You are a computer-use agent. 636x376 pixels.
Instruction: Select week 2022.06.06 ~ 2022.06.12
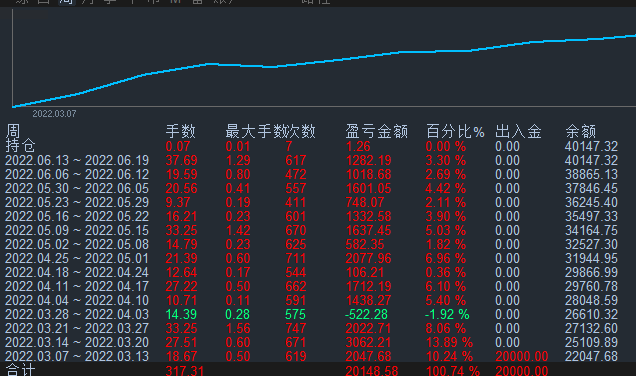77,175
